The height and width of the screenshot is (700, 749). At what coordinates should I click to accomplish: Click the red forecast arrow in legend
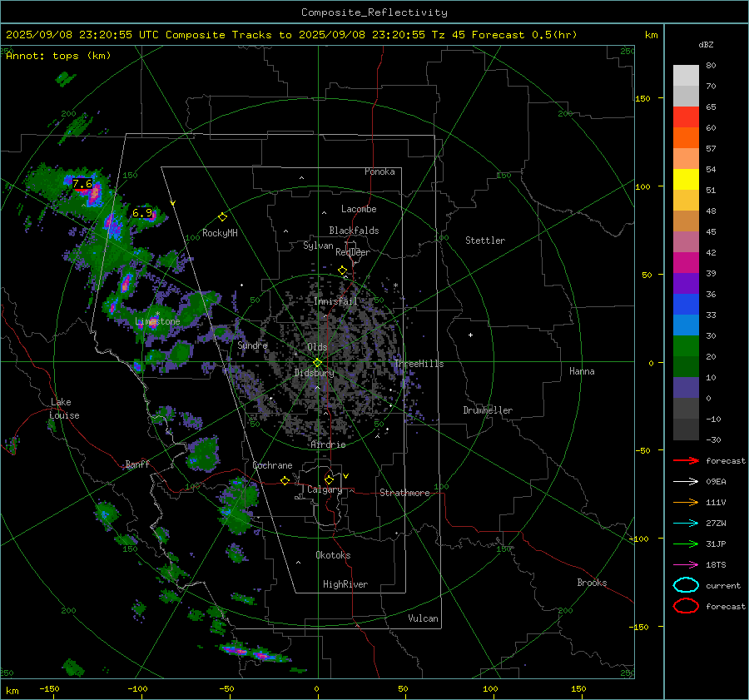tap(686, 460)
